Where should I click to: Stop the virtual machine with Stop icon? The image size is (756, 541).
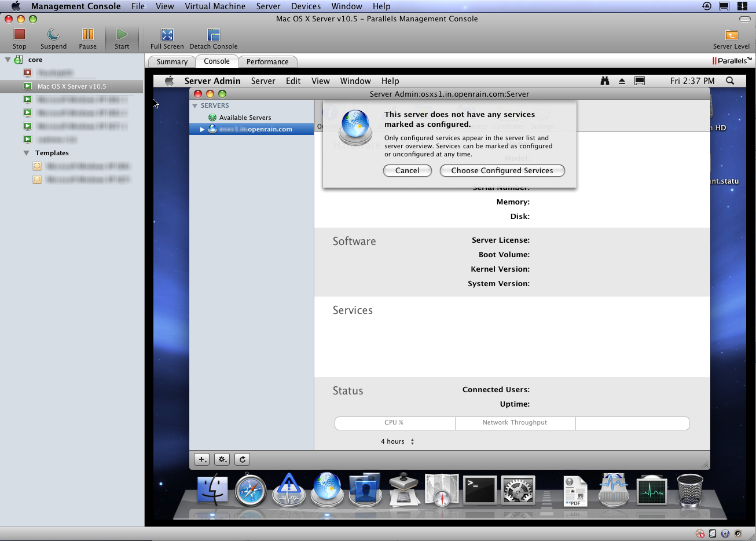[x=20, y=35]
